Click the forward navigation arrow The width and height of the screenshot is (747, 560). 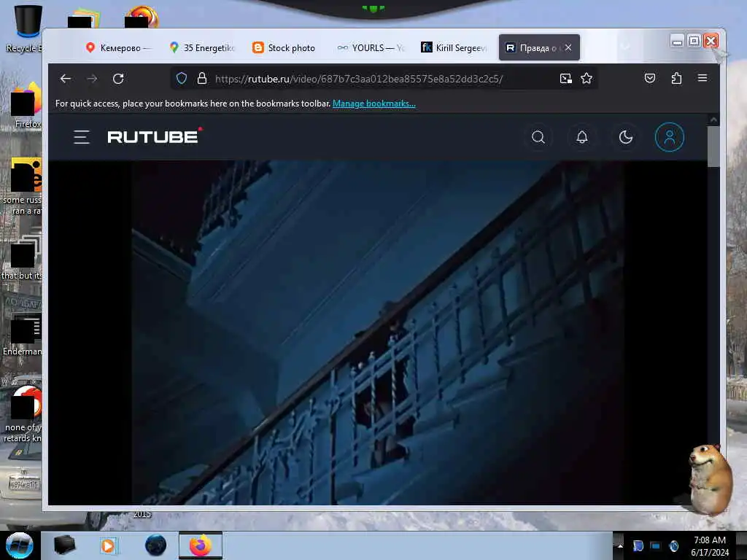pyautogui.click(x=92, y=79)
